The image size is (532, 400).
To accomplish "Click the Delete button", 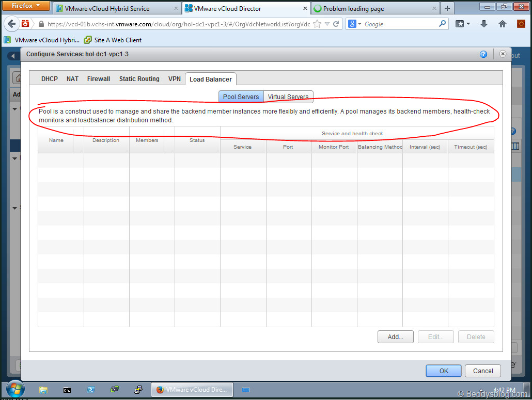I will (476, 337).
